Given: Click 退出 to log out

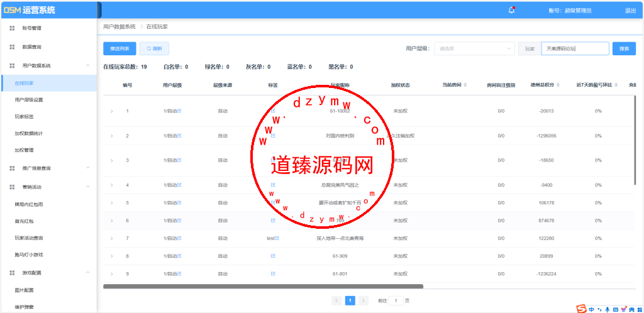Looking at the screenshot, I should pos(630,11).
